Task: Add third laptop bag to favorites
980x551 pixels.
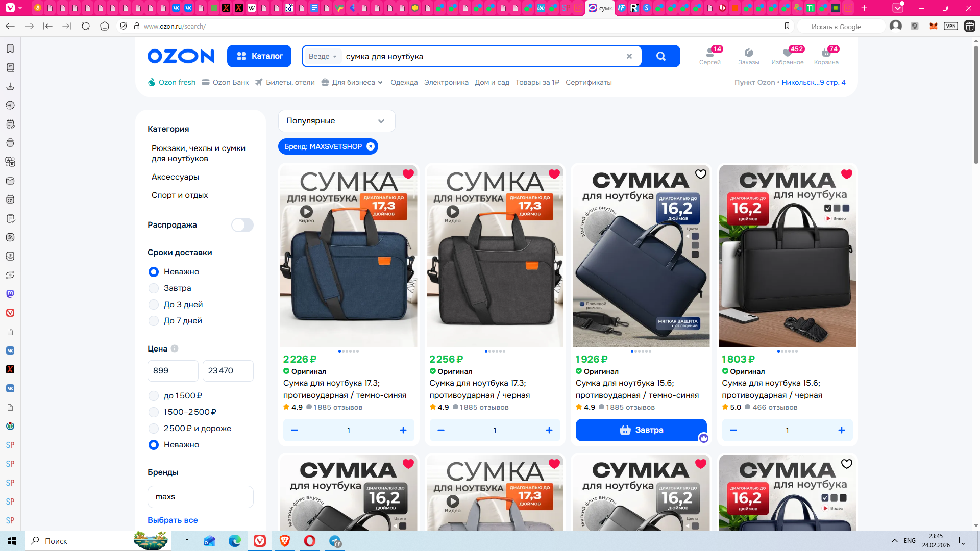Action: click(x=701, y=174)
